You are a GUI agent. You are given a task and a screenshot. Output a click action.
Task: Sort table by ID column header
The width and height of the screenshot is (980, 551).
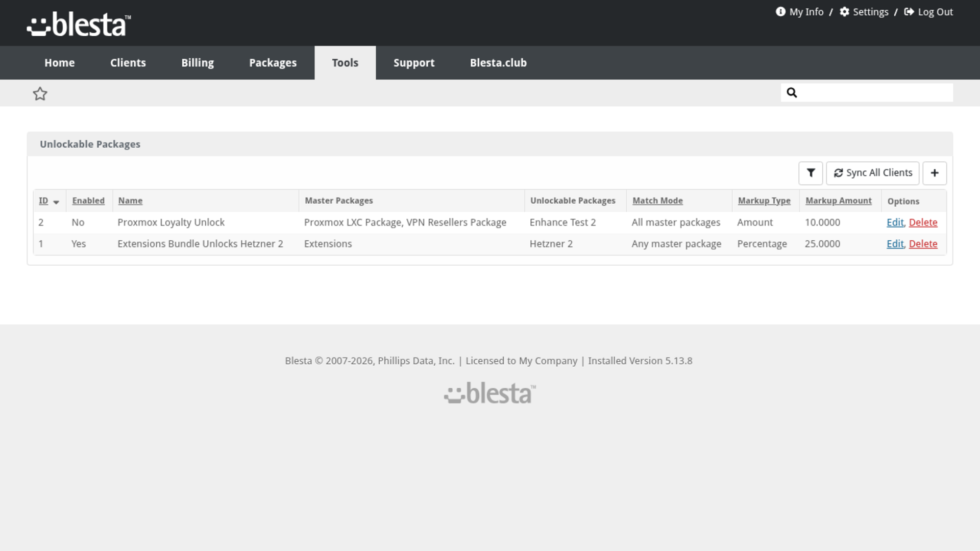click(43, 201)
